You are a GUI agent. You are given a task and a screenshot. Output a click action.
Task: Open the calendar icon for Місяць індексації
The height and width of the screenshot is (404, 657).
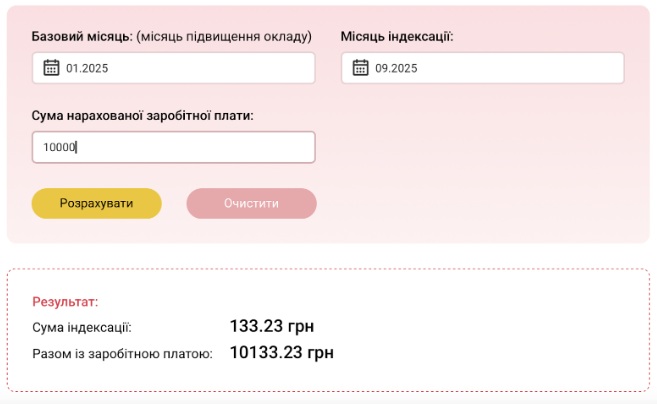360,67
